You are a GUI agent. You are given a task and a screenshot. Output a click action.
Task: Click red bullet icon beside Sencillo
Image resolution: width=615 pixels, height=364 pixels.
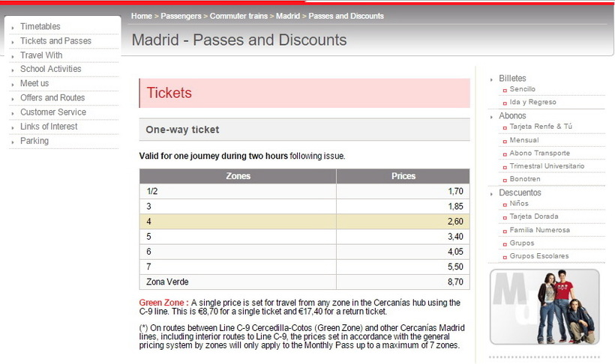coord(505,90)
